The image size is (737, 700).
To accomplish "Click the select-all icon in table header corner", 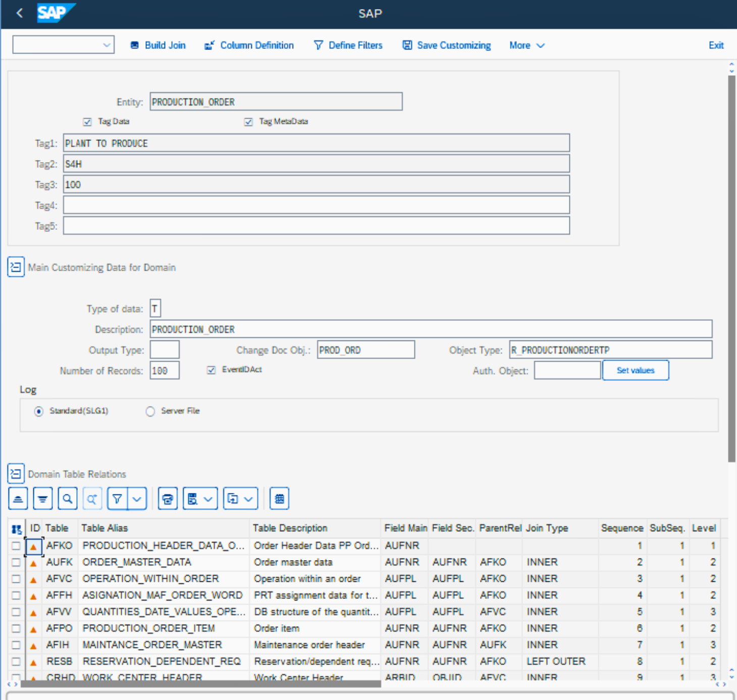I will (x=16, y=529).
